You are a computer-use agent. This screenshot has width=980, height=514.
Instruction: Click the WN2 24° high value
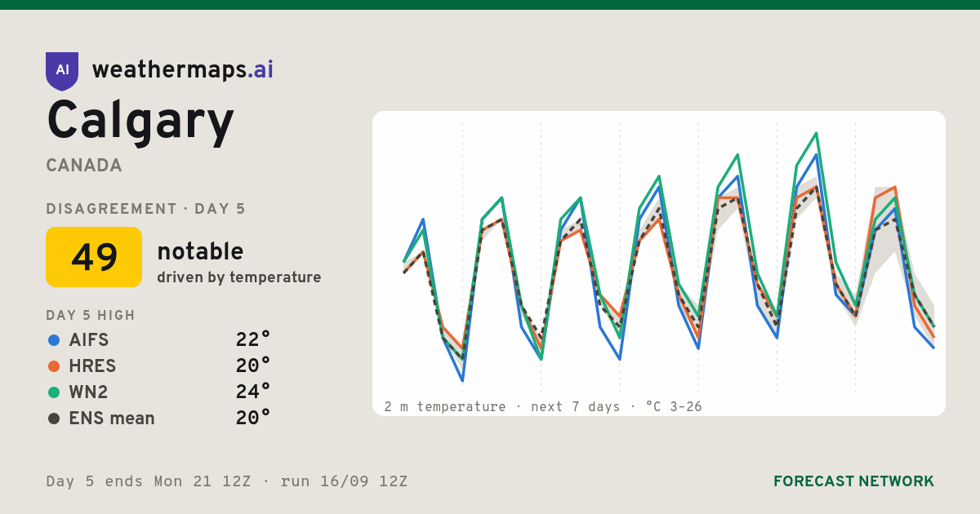253,392
